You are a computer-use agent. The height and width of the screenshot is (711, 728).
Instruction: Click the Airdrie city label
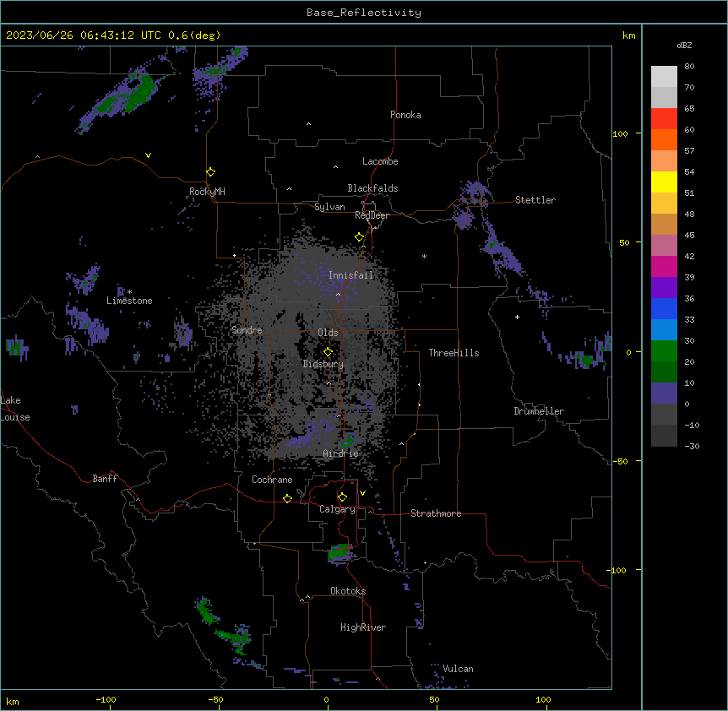[x=340, y=453]
